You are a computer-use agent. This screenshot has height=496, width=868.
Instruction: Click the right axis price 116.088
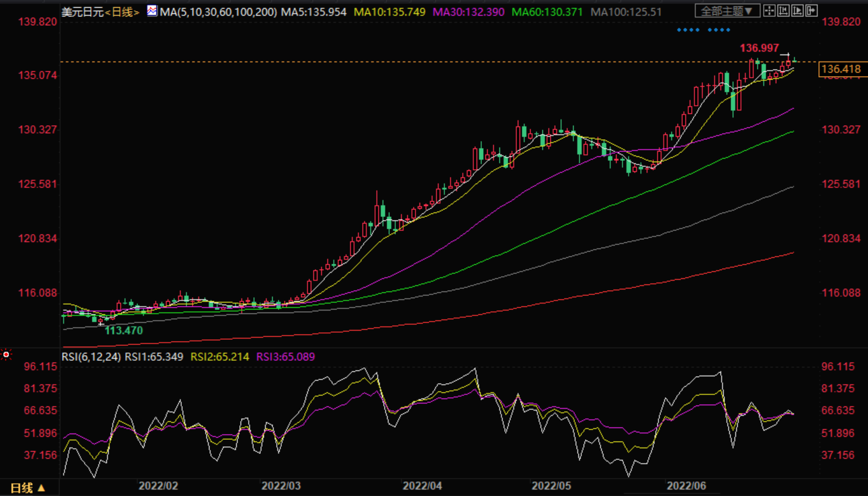tap(841, 293)
